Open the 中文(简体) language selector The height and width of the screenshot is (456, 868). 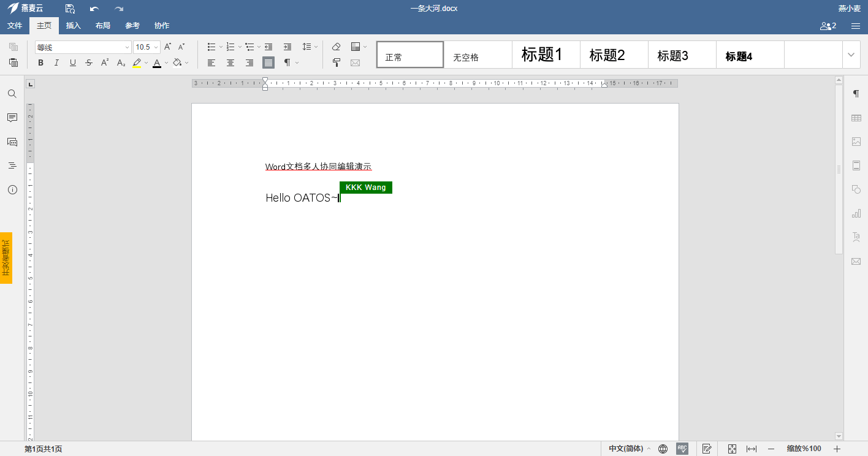(x=630, y=449)
